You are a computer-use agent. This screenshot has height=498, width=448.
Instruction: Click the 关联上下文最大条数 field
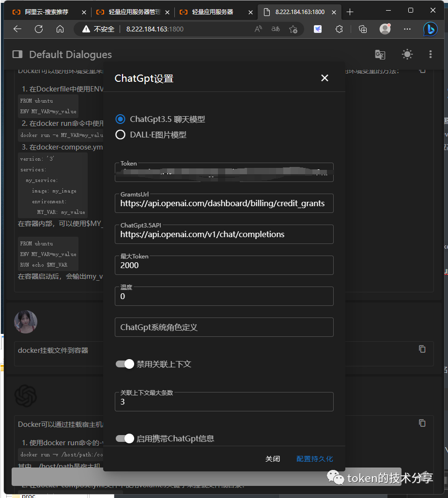coord(224,402)
